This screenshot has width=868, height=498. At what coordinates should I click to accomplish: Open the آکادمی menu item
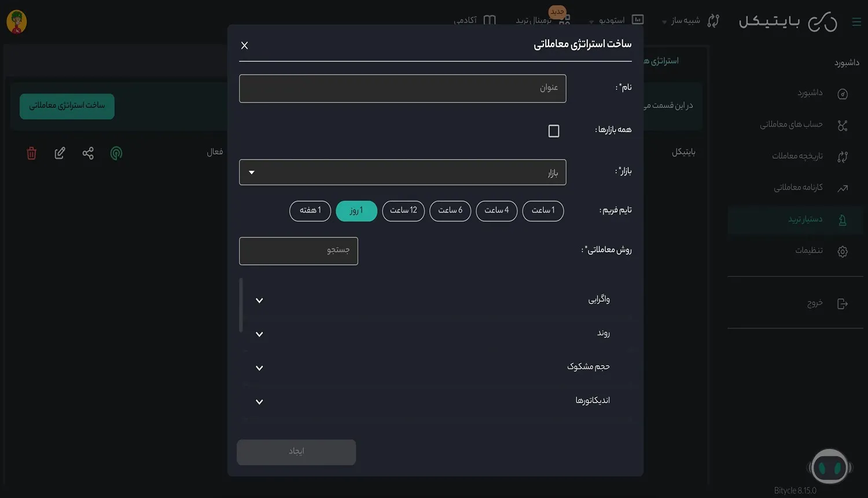pos(465,20)
